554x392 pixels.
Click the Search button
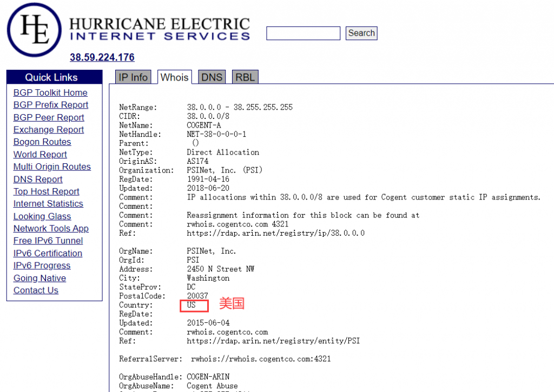361,33
